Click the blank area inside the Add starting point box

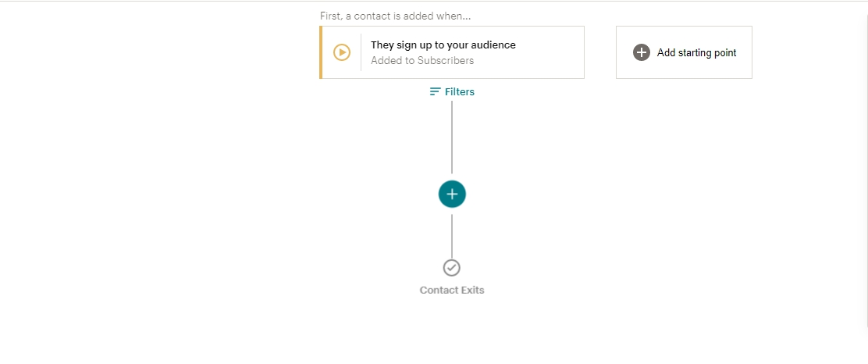(684, 69)
